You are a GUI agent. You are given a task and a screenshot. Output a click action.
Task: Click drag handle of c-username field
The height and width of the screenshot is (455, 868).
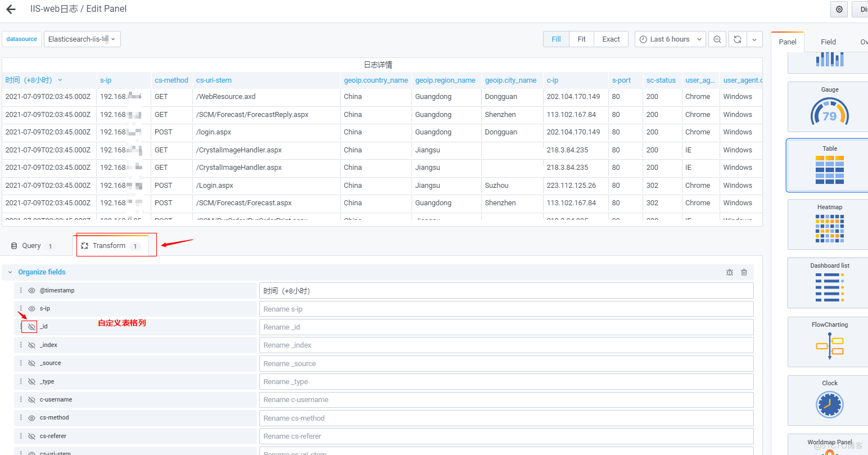click(21, 399)
